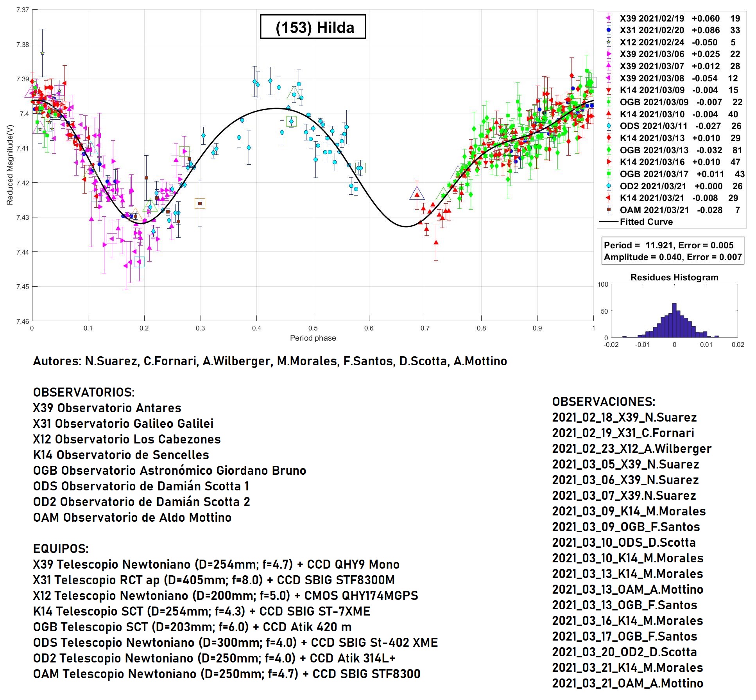Click the X39 Observatorio Antares text line

coord(107,408)
